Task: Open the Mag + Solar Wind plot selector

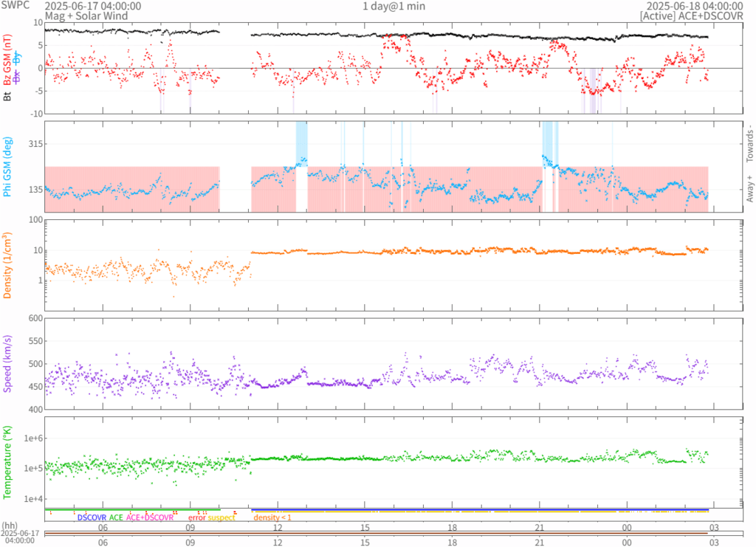Action: point(86,16)
